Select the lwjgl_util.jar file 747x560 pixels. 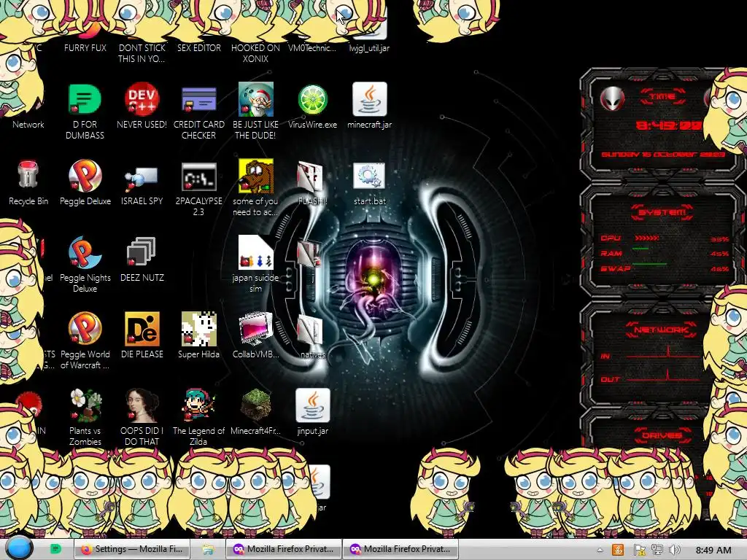coord(369,48)
